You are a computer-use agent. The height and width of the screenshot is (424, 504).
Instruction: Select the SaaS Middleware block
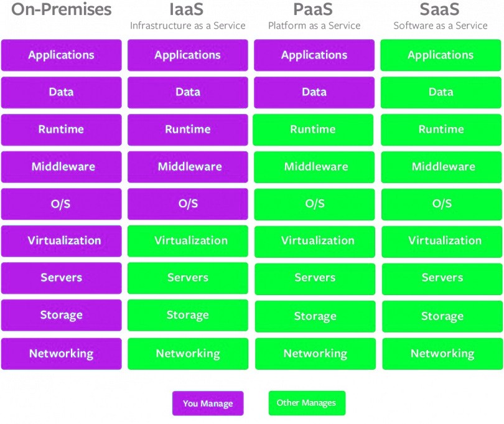pyautogui.click(x=441, y=167)
